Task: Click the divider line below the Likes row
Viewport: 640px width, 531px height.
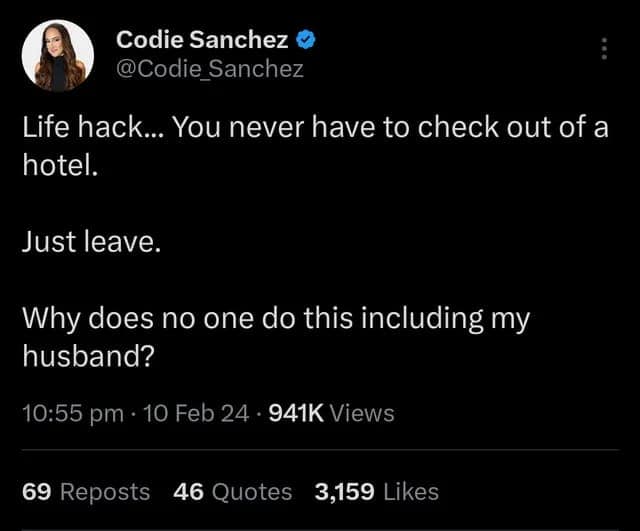Action: (320, 527)
